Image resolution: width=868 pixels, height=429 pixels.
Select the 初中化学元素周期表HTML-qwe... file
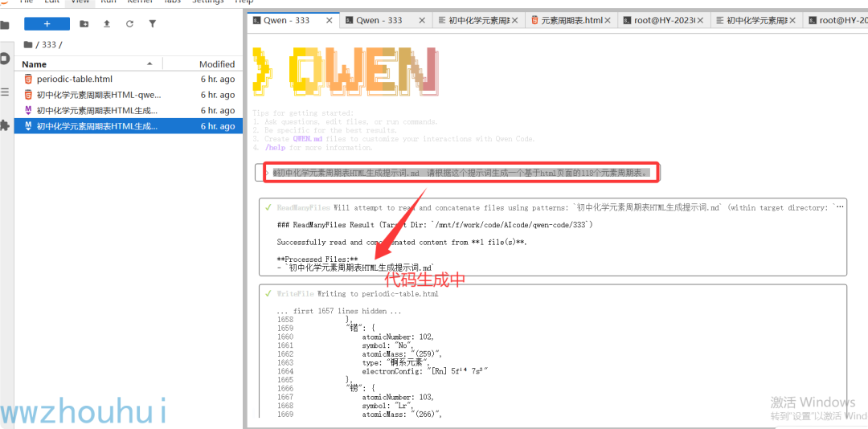pos(129,95)
